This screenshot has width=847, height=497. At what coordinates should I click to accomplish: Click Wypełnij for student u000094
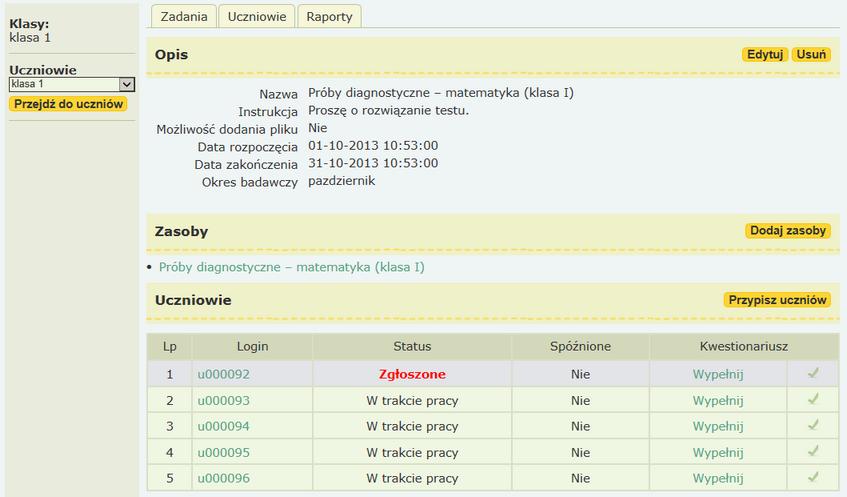pos(718,426)
